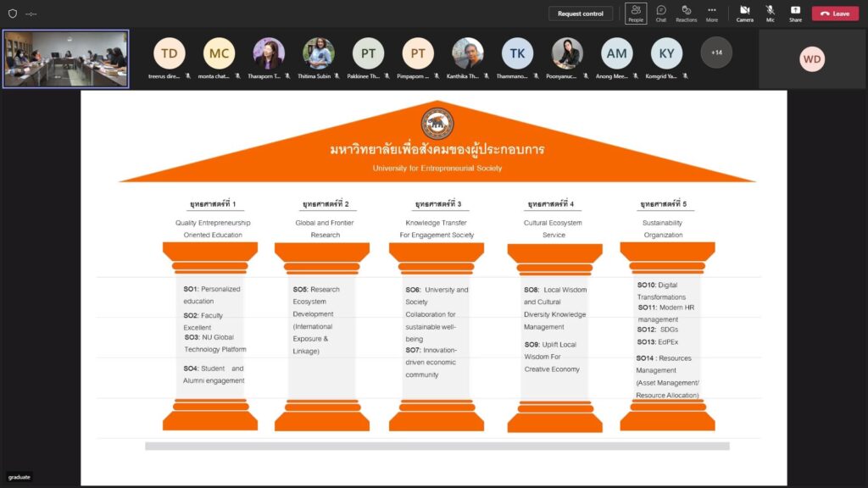Select the TK participant avatar

tap(517, 53)
